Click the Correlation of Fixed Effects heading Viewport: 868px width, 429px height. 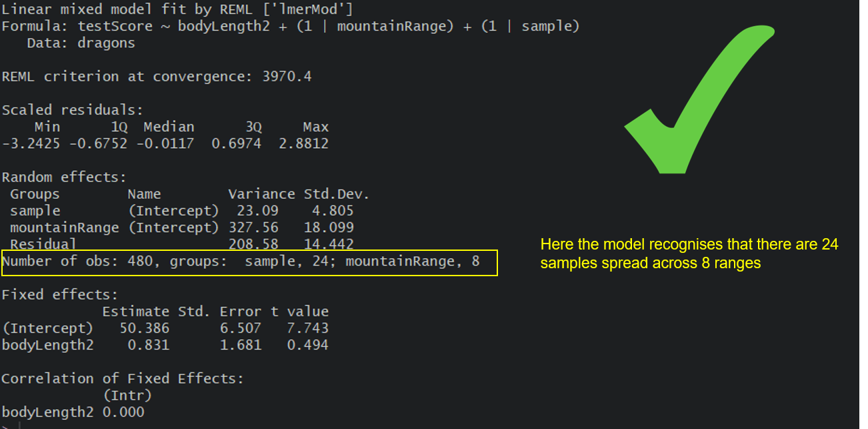click(x=123, y=378)
